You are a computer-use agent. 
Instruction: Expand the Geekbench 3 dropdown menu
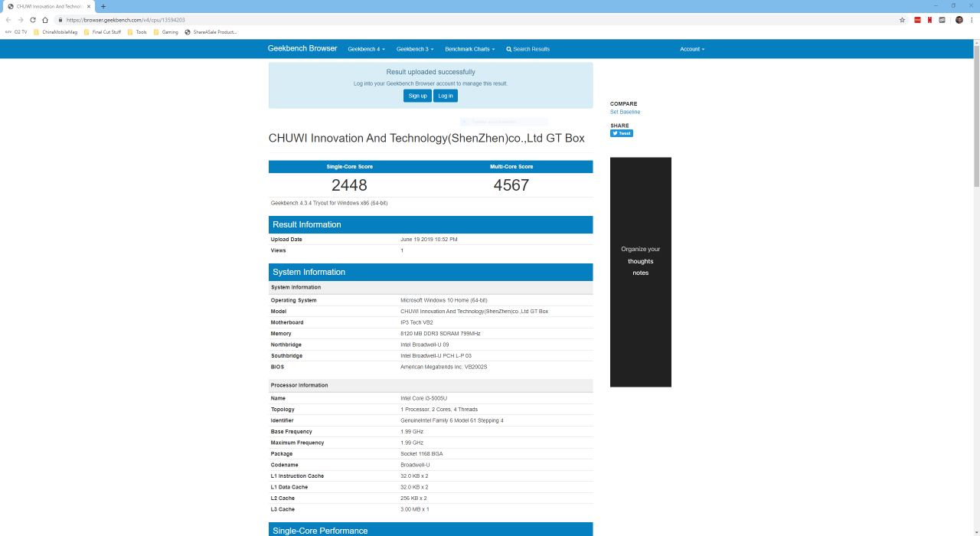[x=415, y=49]
